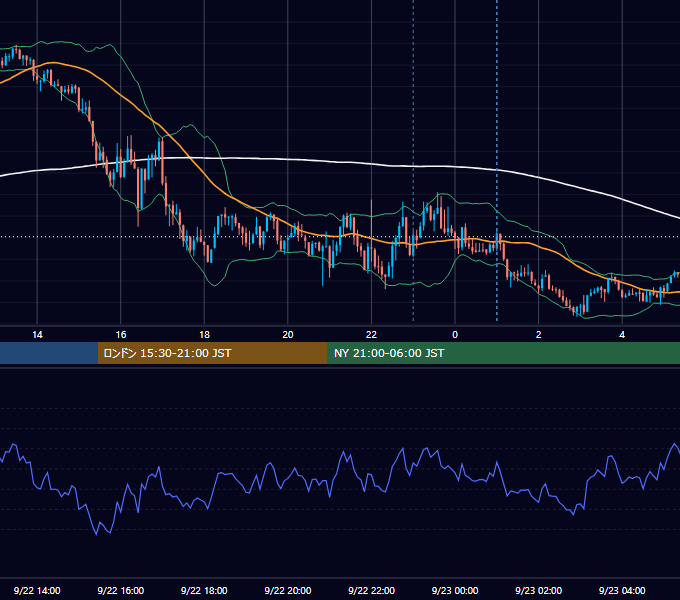Click the blue session bar before London
The image size is (680, 600).
click(49, 353)
